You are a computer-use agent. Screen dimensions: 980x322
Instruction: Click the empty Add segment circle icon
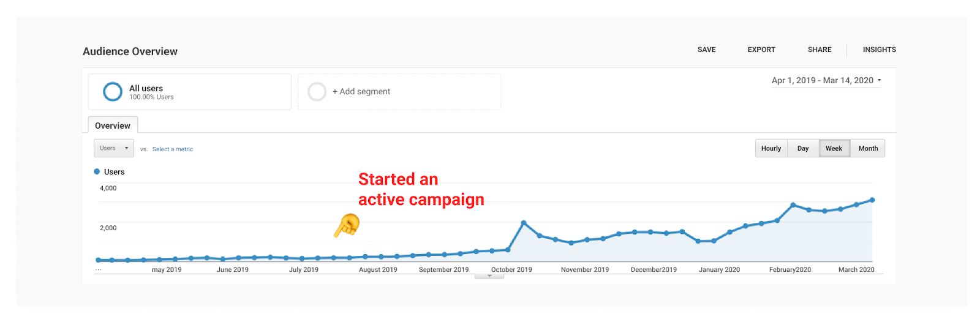317,92
